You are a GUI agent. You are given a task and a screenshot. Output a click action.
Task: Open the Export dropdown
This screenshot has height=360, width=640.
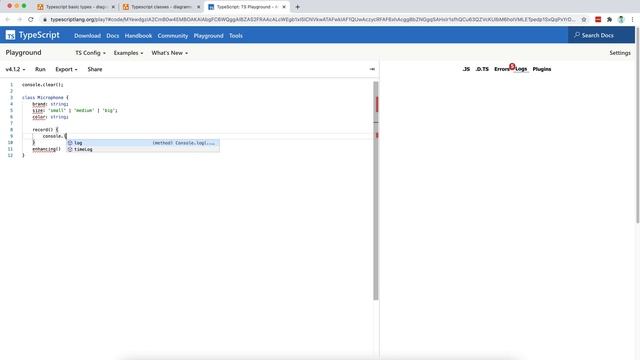pyautogui.click(x=66, y=69)
